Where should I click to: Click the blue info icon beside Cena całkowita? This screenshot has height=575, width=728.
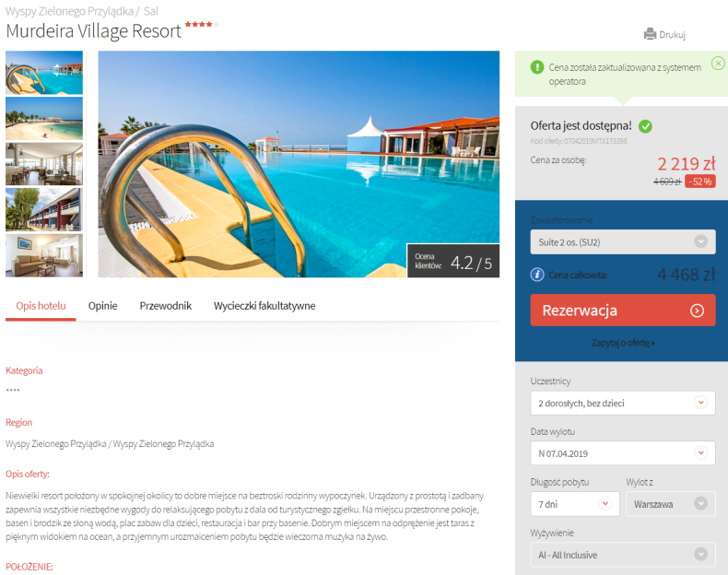click(x=536, y=275)
